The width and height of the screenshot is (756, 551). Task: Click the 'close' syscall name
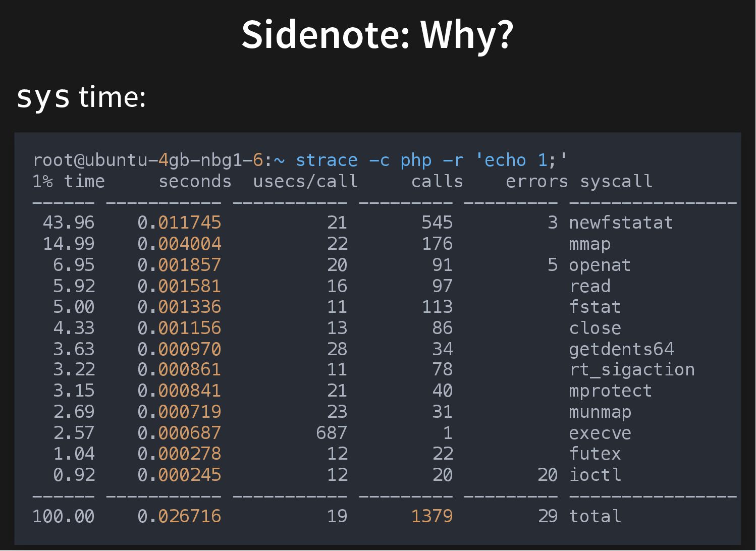click(x=595, y=328)
